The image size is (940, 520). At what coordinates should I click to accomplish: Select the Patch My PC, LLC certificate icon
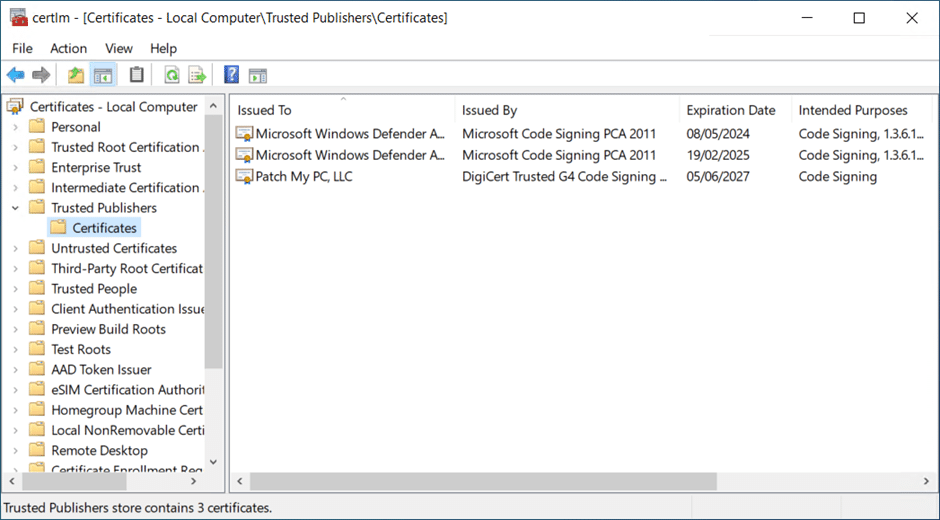[x=245, y=177]
